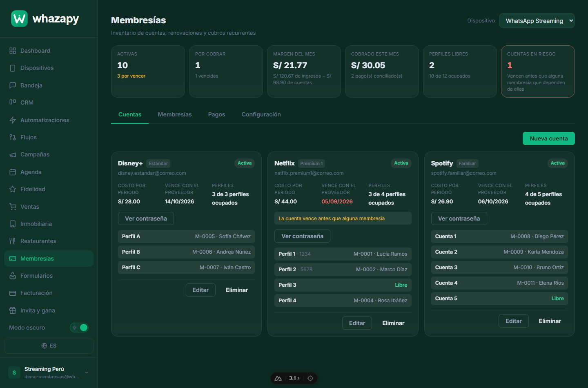Select Cuenta 1 row with Diego Pérez

(499, 236)
